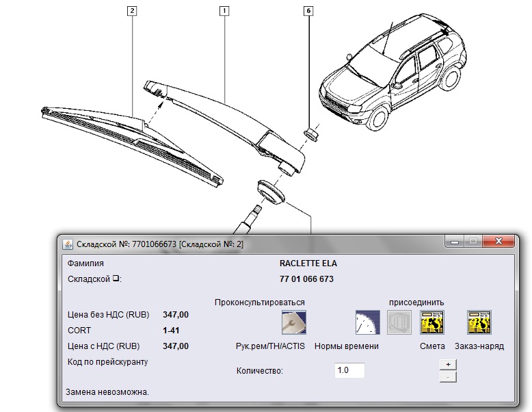Select callout number 2 in the diagram
The image size is (532, 412).
tap(131, 11)
